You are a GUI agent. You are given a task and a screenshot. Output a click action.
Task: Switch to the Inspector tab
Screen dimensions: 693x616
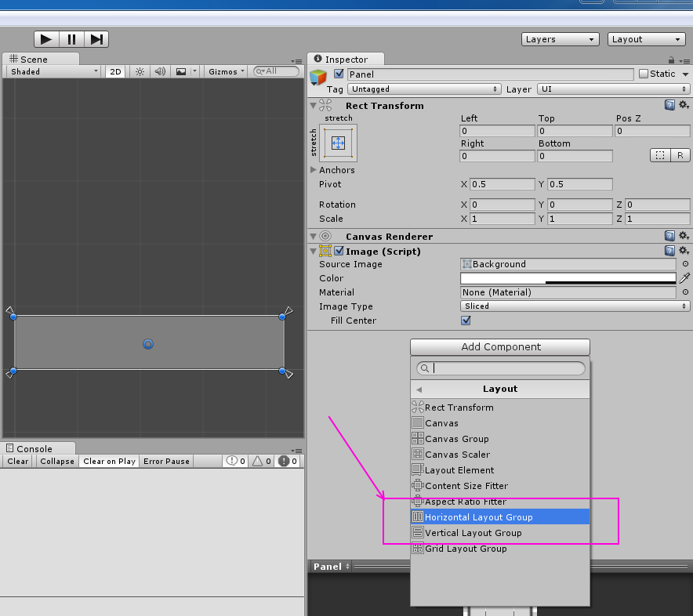tap(346, 60)
